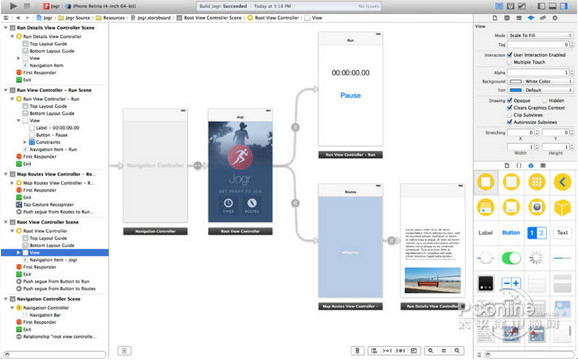Toggle the Opaque checkbox
578x360 pixels.
510,100
